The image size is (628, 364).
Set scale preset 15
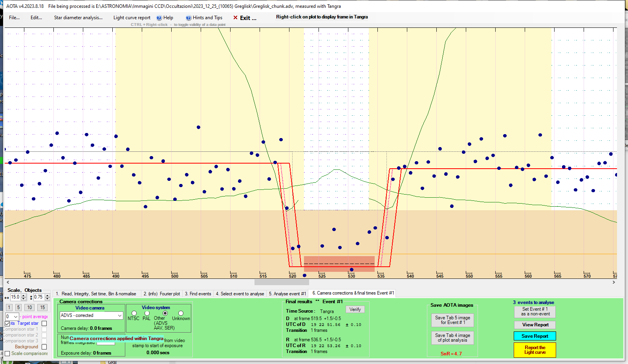pyautogui.click(x=42, y=308)
